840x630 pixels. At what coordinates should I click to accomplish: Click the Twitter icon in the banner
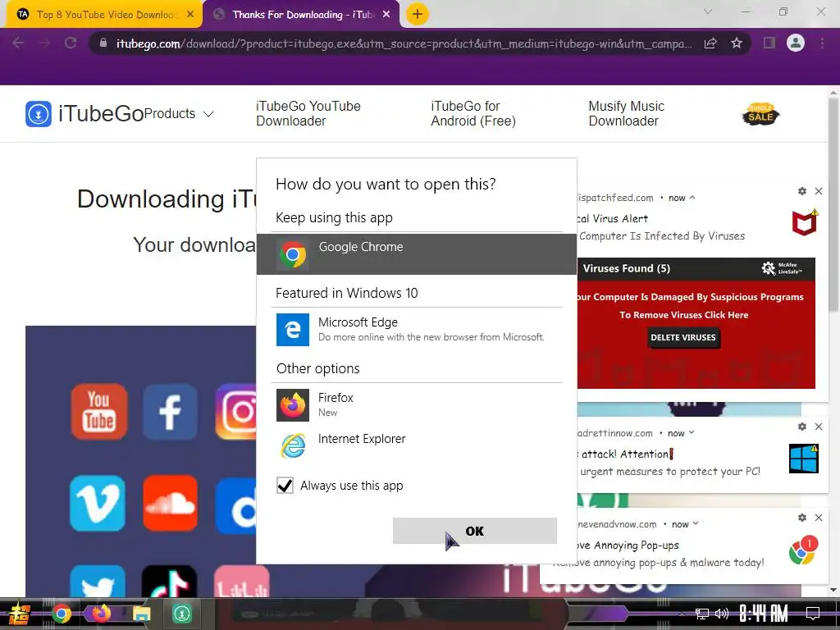(x=98, y=582)
